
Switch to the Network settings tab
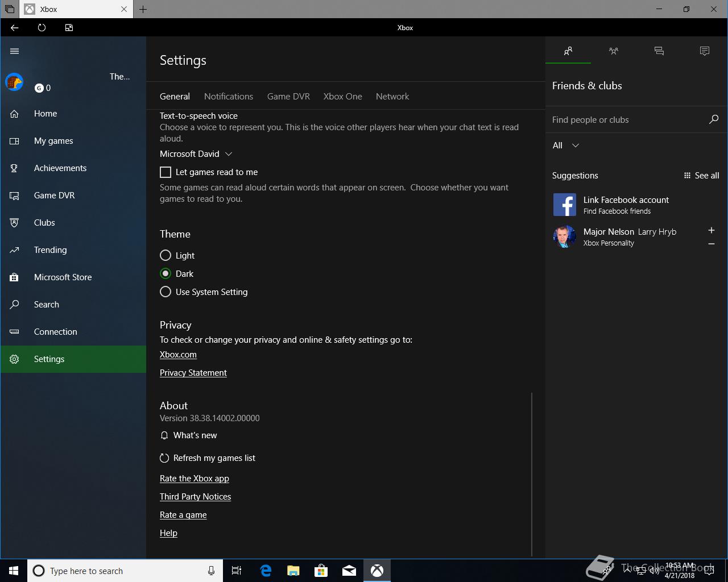392,97
